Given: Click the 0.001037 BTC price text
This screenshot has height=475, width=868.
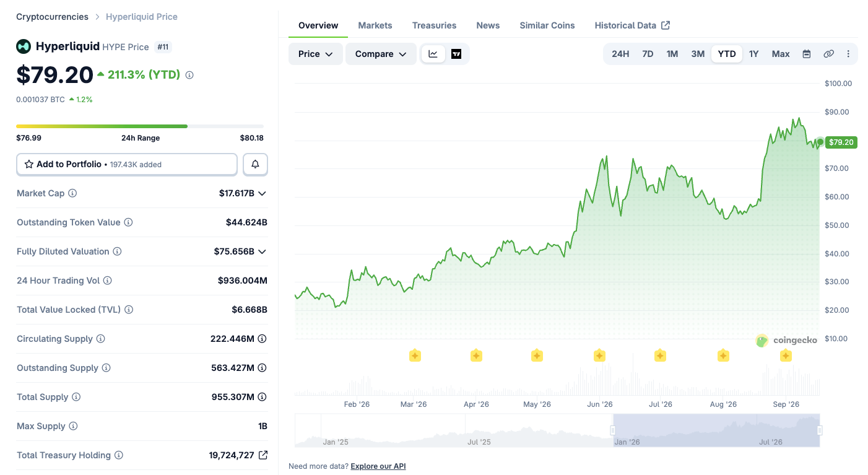Looking at the screenshot, I should coord(40,99).
